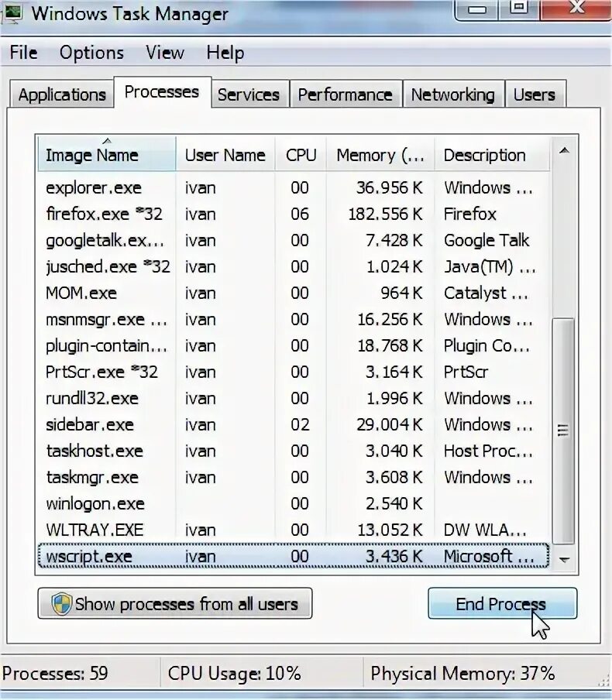Select the jusched.exe *32 process

[294, 266]
